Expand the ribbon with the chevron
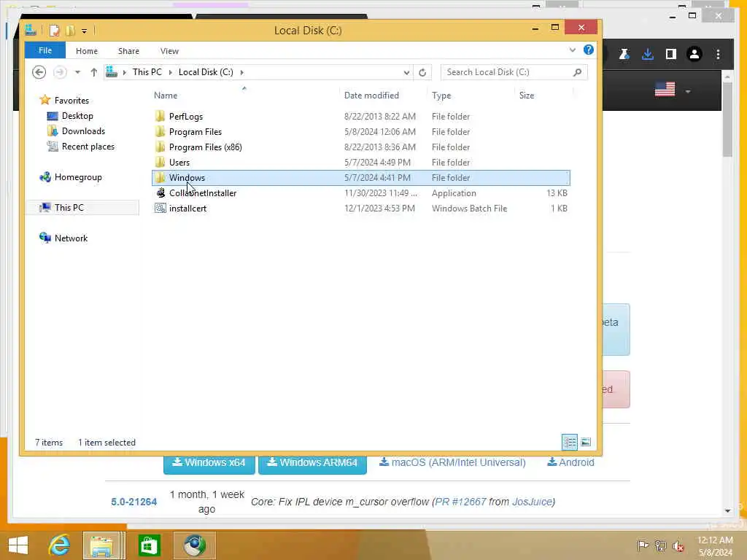Screen dimensions: 747x560 572,50
